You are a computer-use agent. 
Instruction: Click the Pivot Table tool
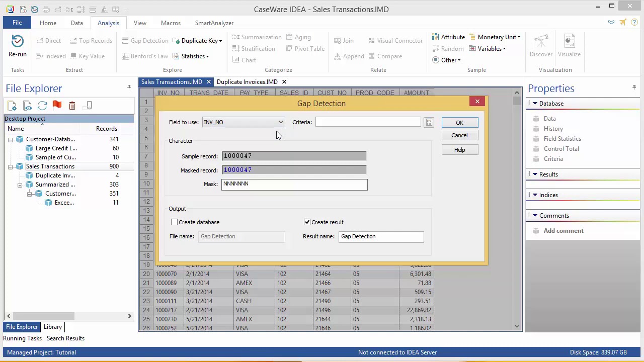(305, 49)
